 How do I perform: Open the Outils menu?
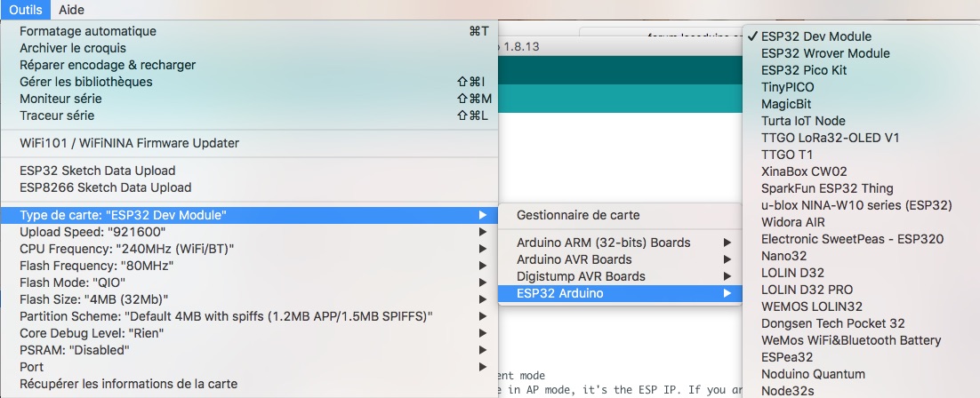(25, 10)
